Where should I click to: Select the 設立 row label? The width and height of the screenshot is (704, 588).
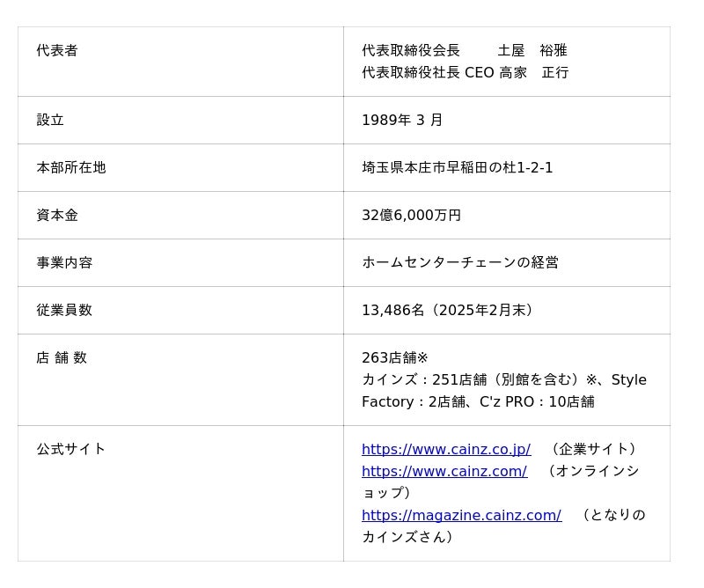click(50, 120)
